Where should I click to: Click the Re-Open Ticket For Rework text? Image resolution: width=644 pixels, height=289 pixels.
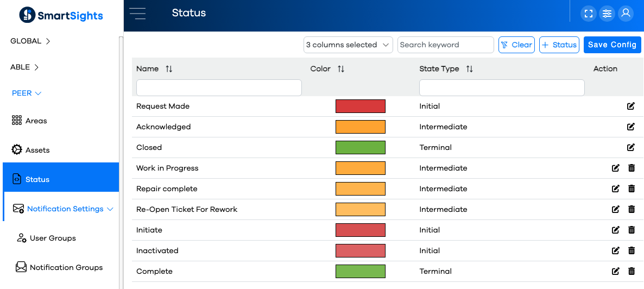click(x=187, y=209)
